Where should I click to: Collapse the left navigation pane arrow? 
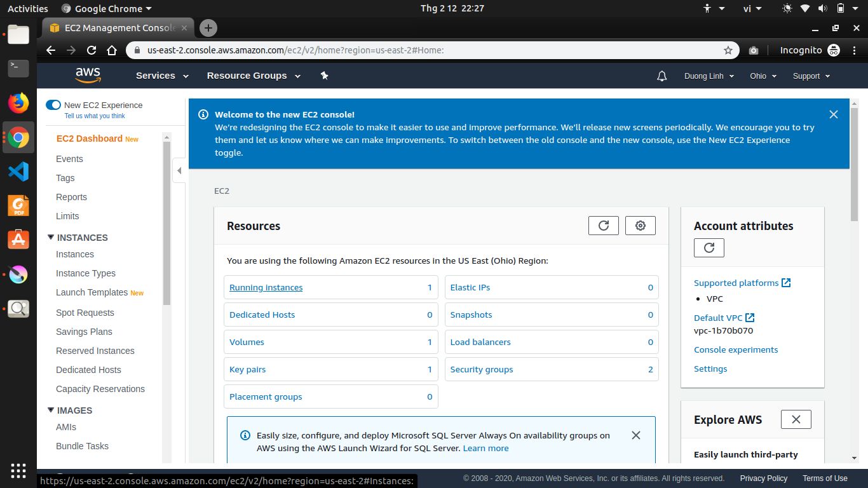(x=179, y=170)
